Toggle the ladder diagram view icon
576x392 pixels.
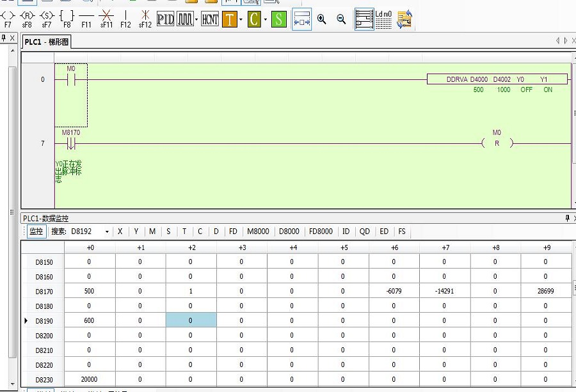(x=364, y=19)
